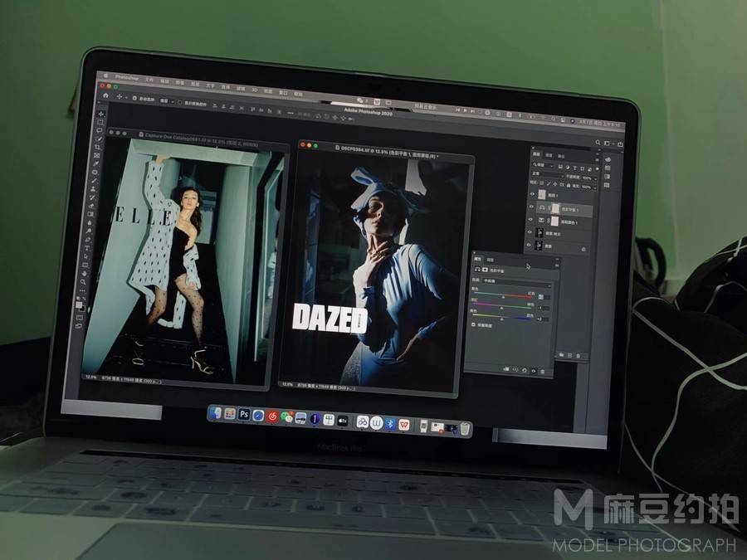
Task: Hide the 色彩平衡 1 adjustment layer
Action: pyautogui.click(x=531, y=207)
